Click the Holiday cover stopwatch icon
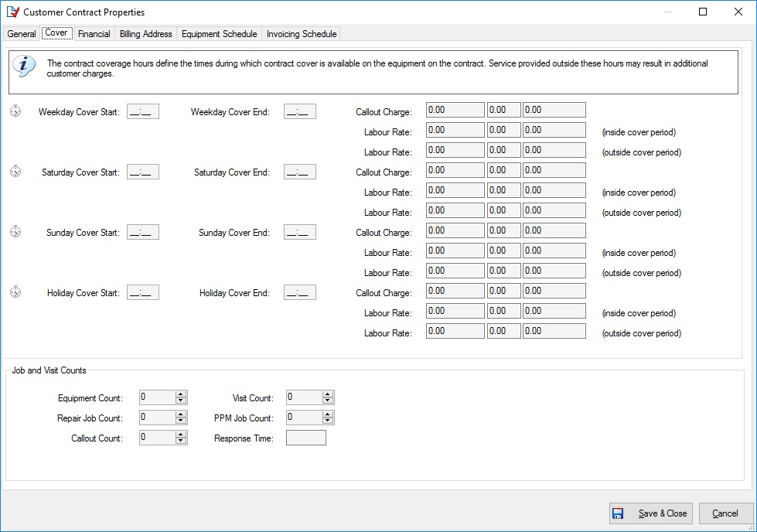The width and height of the screenshot is (757, 532). click(x=15, y=292)
